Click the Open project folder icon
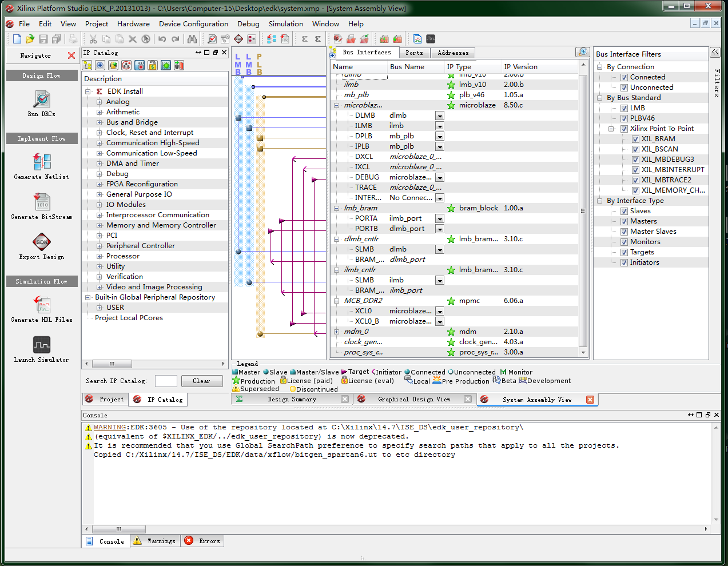Image resolution: width=728 pixels, height=566 pixels. [x=30, y=39]
